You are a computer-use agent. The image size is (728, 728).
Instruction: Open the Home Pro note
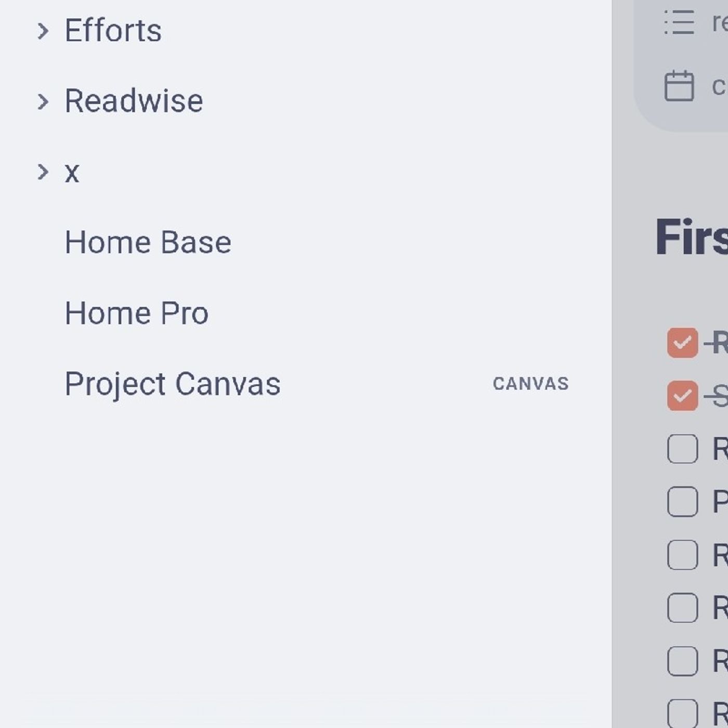[x=137, y=313]
